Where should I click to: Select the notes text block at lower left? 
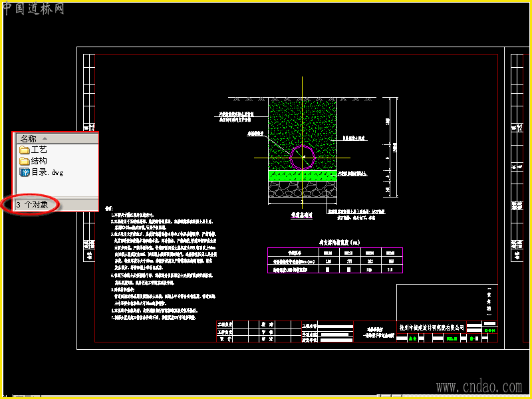[x=161, y=263]
